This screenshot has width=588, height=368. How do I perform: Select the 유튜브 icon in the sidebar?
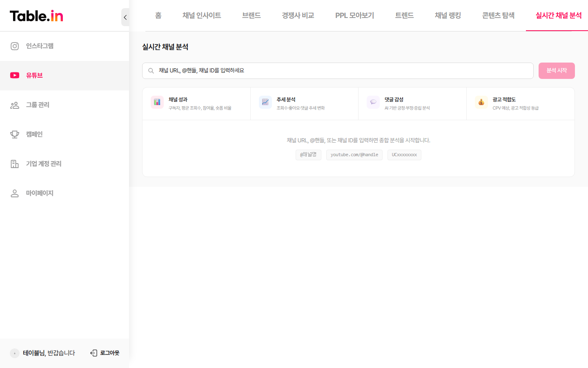15,75
